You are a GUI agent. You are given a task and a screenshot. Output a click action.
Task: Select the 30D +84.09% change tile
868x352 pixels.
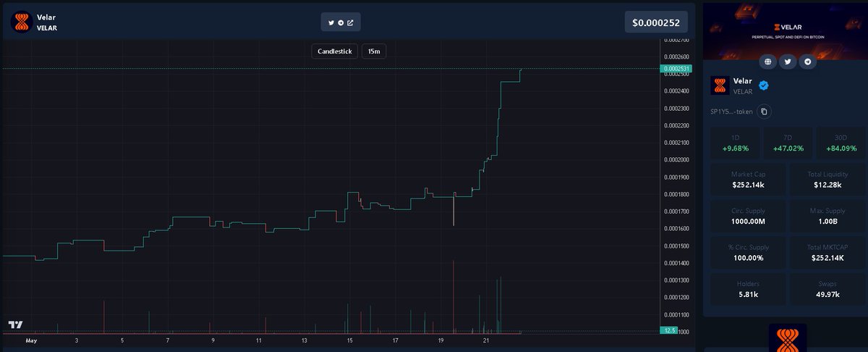point(840,143)
